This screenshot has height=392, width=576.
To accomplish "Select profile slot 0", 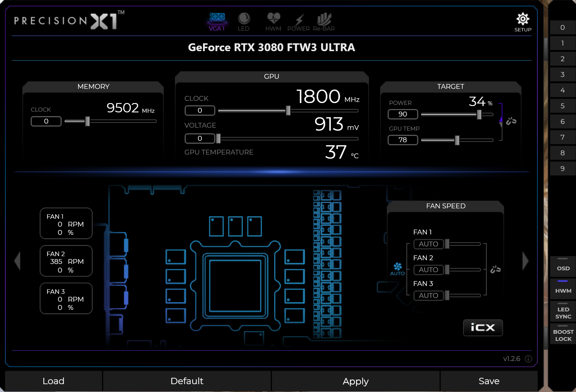I will pyautogui.click(x=563, y=28).
